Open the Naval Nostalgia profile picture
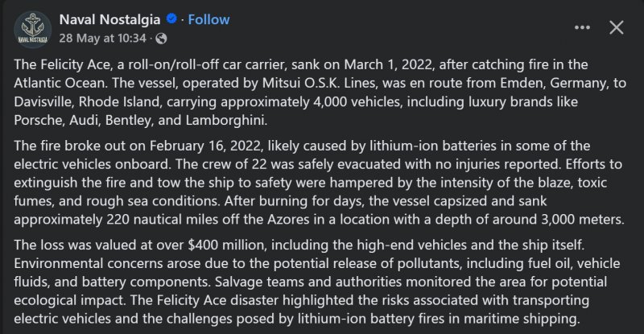The height and width of the screenshot is (334, 644). coord(31,28)
